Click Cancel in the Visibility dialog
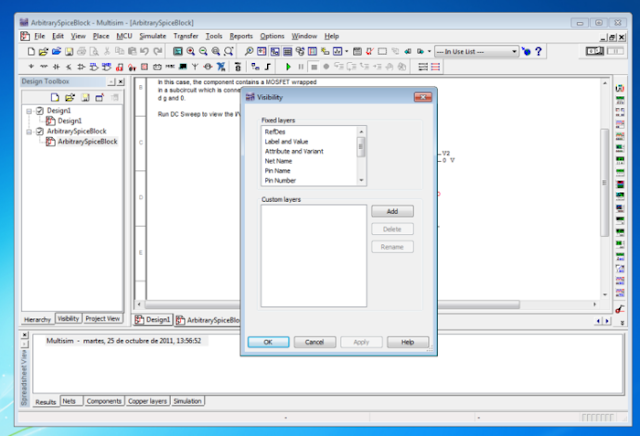The width and height of the screenshot is (640, 436). 314,342
